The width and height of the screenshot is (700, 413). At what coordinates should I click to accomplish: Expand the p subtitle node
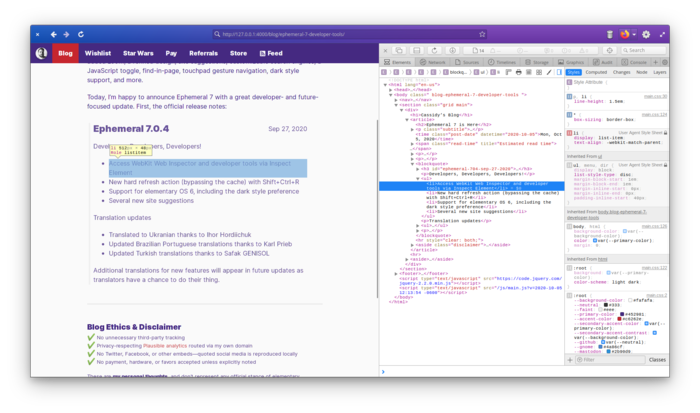(412, 129)
